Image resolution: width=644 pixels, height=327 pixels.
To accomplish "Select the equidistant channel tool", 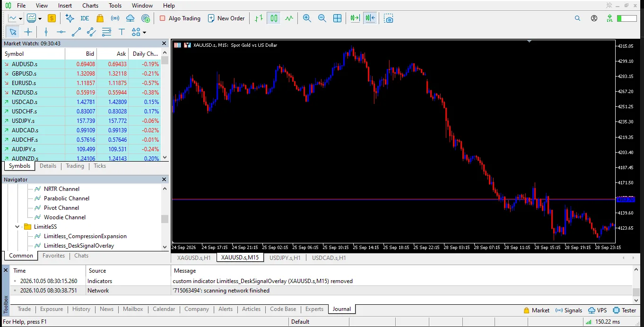I will point(91,32).
